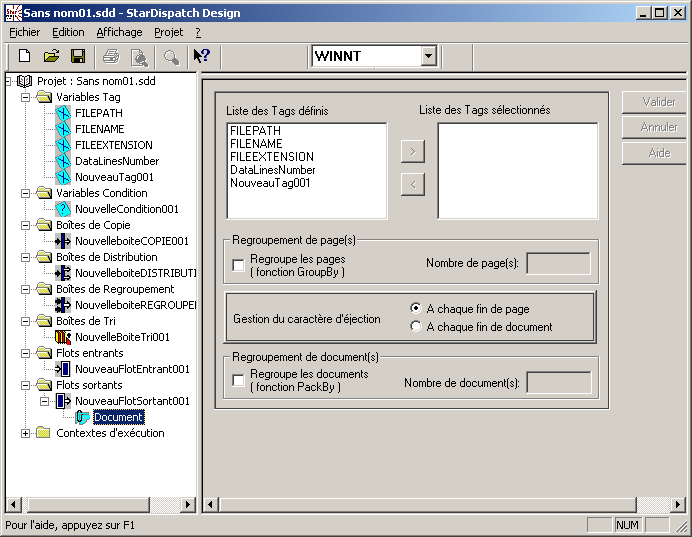
Task: Select NouveauFlotSortant001 in the tree
Action: (133, 401)
